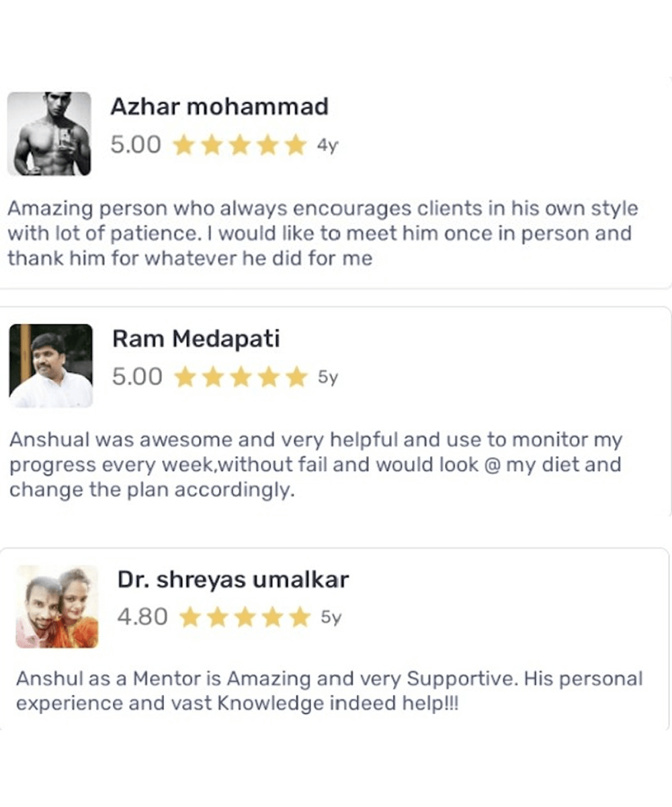
Task: Select the review beginning "Anshul as a Mentor"
Action: click(x=329, y=691)
